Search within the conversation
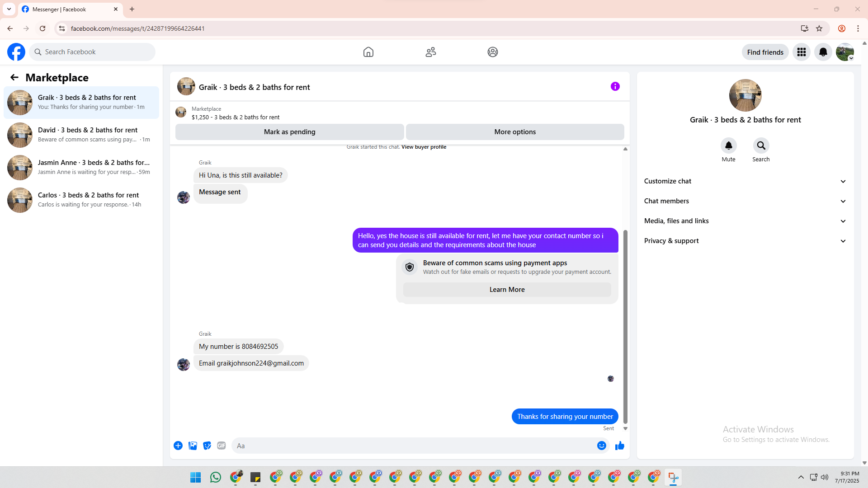 [761, 145]
